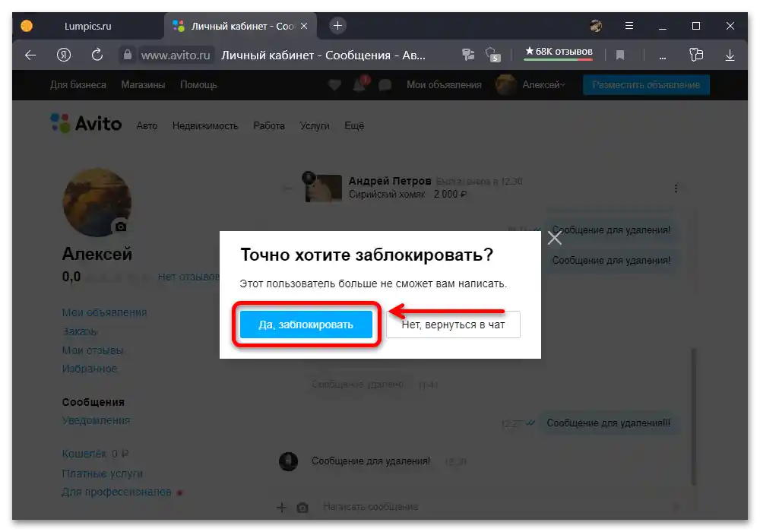
Task: Go back to the chat list arrow
Action: [288, 188]
